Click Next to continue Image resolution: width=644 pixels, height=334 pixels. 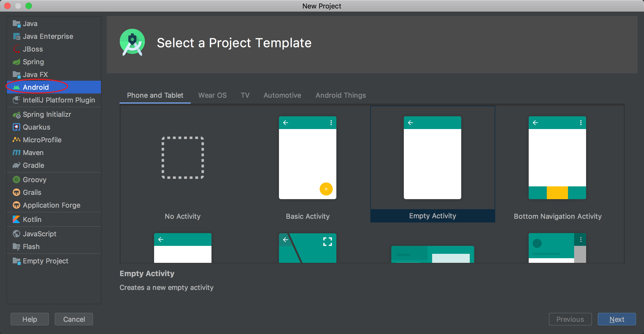617,319
